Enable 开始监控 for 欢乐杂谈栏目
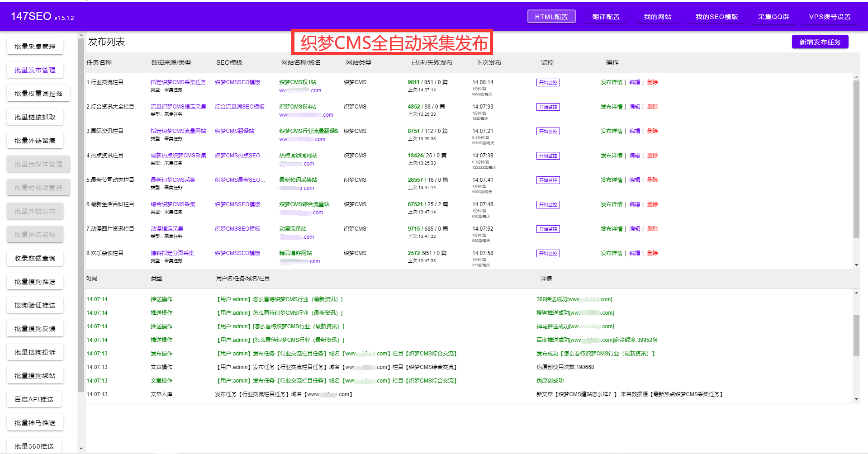The width and height of the screenshot is (868, 454). coord(548,254)
